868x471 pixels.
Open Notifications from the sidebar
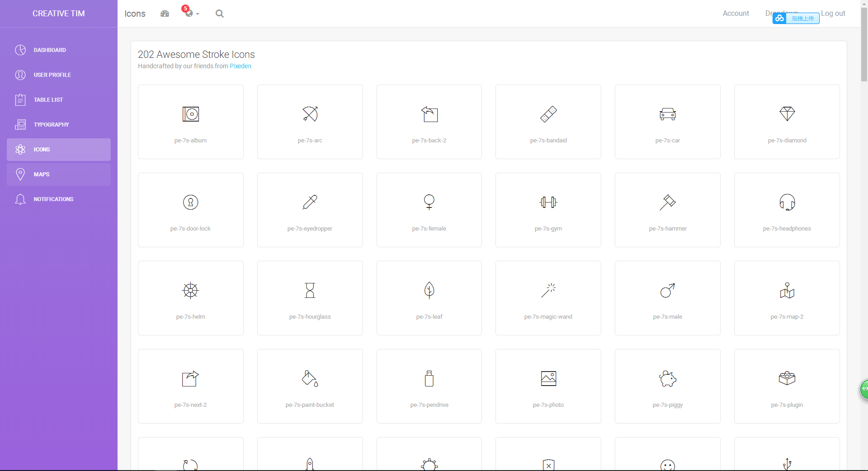[x=59, y=199]
